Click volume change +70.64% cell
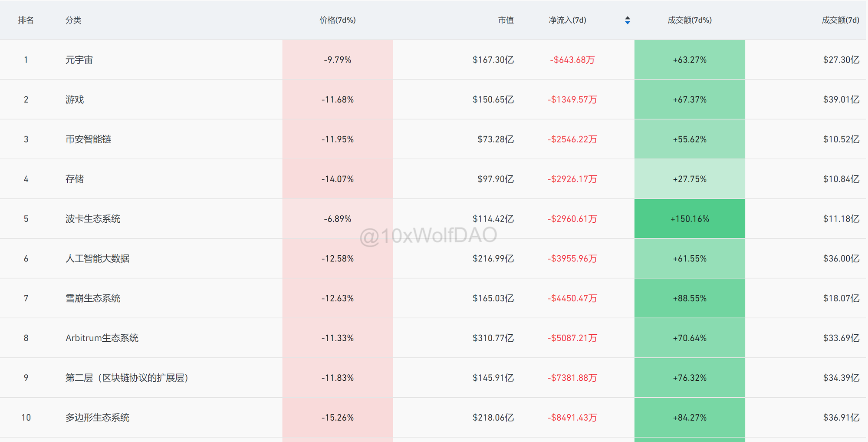Viewport: 868px width, 442px height. click(690, 338)
